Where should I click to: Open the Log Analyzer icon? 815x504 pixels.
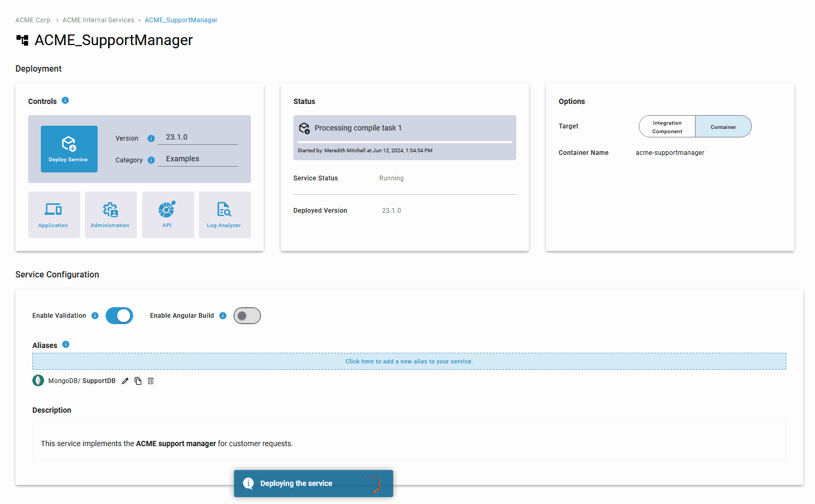click(x=224, y=214)
